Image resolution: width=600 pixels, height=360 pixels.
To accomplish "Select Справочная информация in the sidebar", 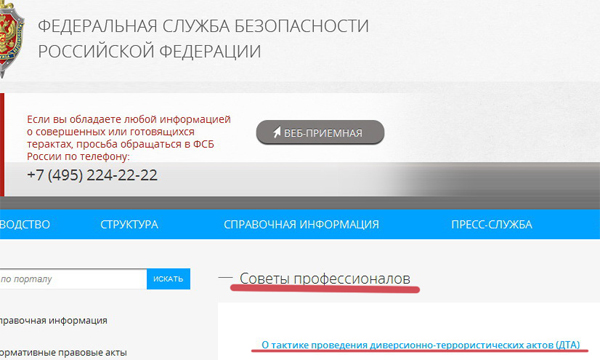I will coord(54,321).
